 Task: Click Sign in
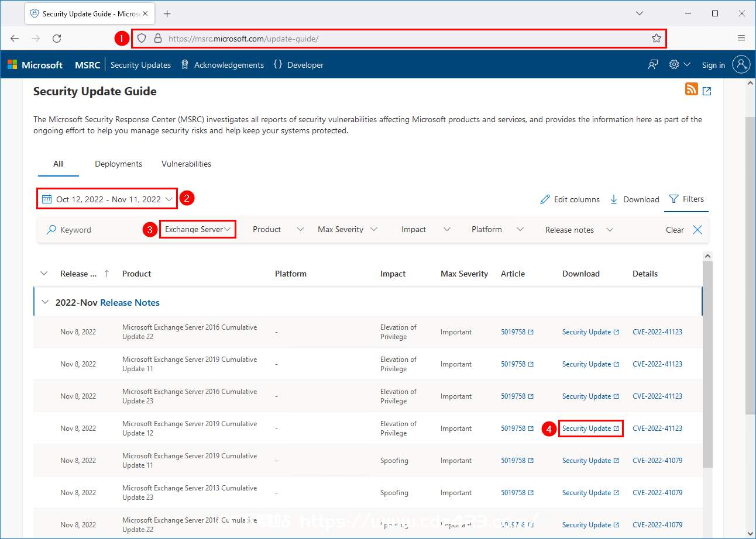(x=713, y=65)
